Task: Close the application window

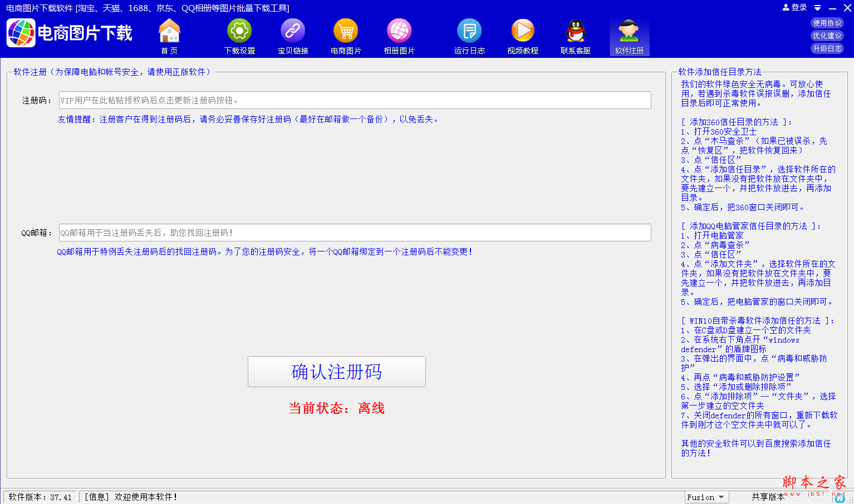Action: pyautogui.click(x=847, y=8)
